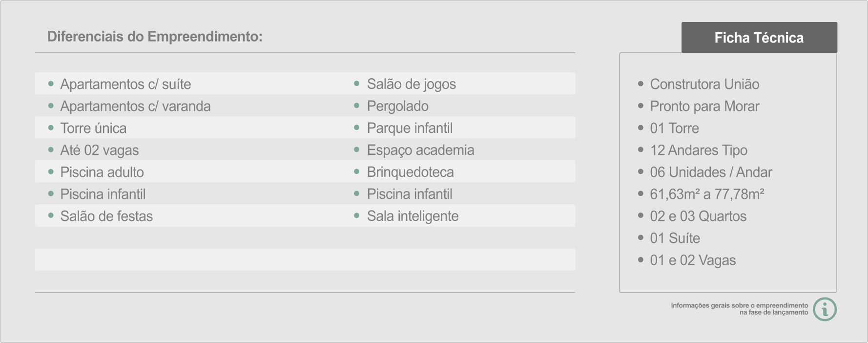Open the Ficha Técnica tab

point(759,38)
